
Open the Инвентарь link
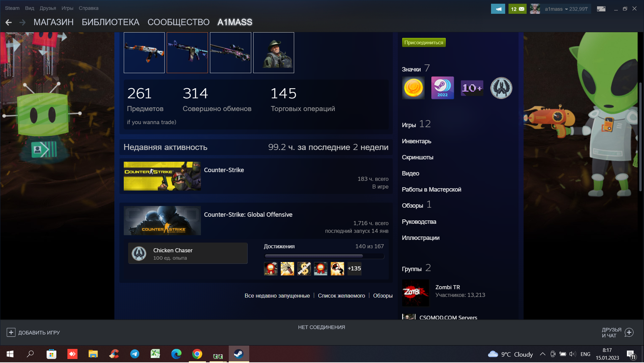416,141
